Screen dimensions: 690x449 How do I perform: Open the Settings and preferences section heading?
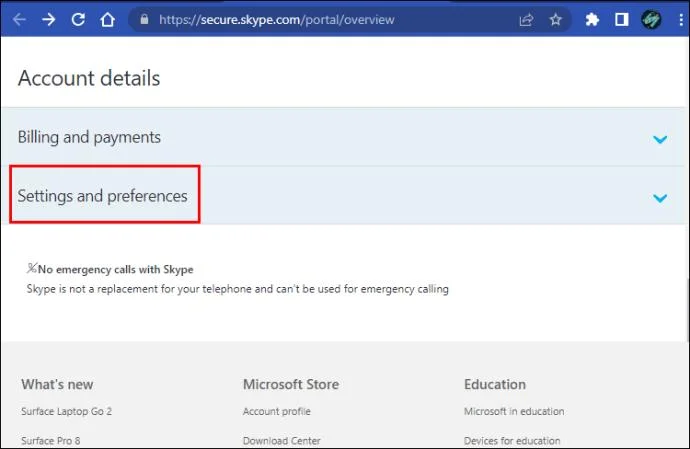pos(103,196)
